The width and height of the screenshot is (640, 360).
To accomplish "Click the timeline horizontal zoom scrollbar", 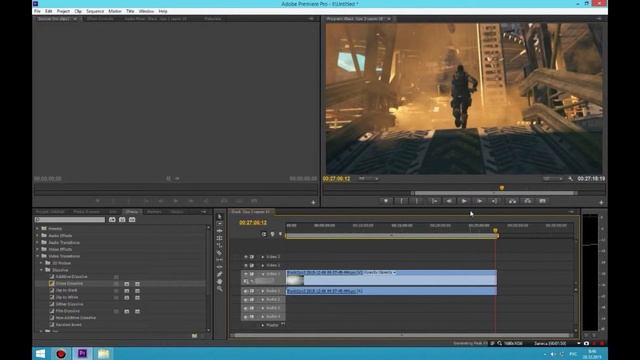I will (402, 336).
